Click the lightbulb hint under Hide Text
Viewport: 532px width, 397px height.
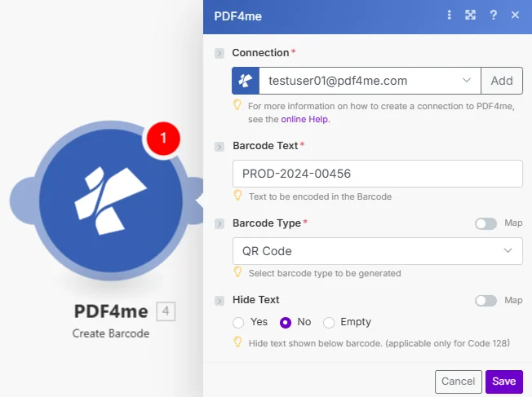pyautogui.click(x=237, y=342)
